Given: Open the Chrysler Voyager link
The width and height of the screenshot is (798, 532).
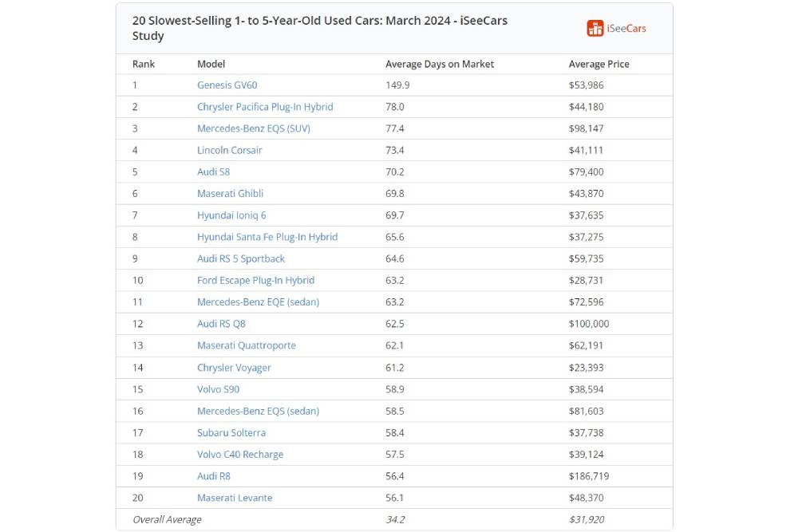Looking at the screenshot, I should tap(234, 368).
